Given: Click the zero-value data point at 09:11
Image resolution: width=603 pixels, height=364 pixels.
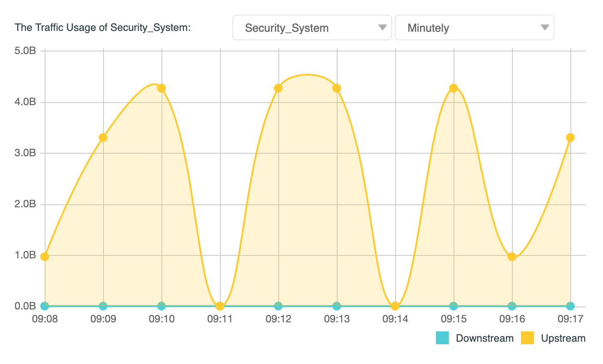Looking at the screenshot, I should 220,306.
